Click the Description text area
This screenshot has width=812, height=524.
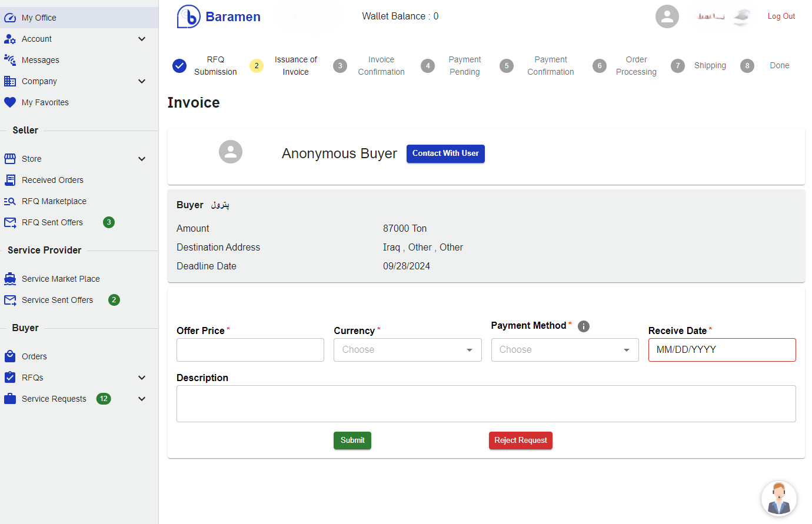486,403
